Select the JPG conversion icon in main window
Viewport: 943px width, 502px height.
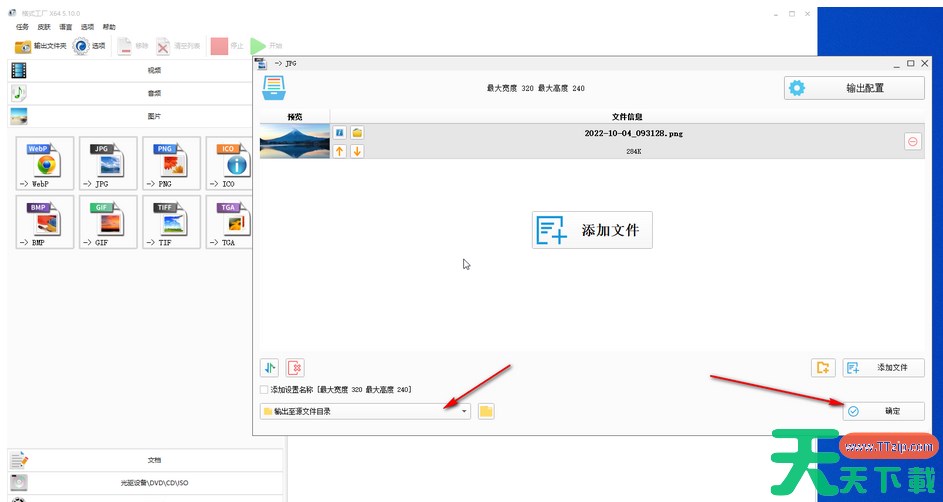[x=108, y=164]
